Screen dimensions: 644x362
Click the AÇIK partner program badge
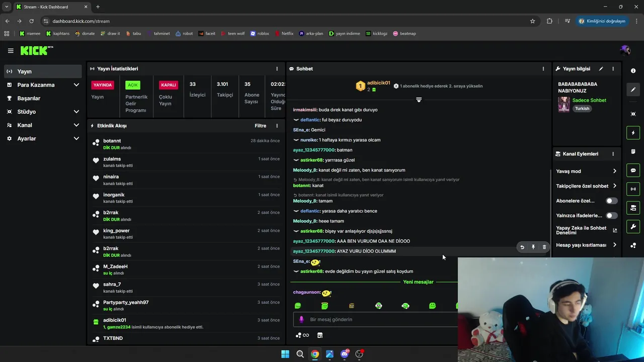coord(133,85)
